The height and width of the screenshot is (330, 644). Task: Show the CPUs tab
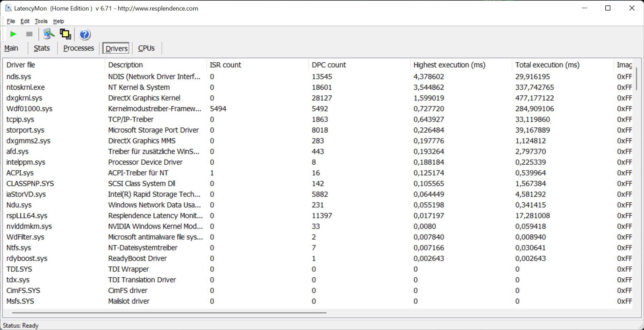[146, 48]
